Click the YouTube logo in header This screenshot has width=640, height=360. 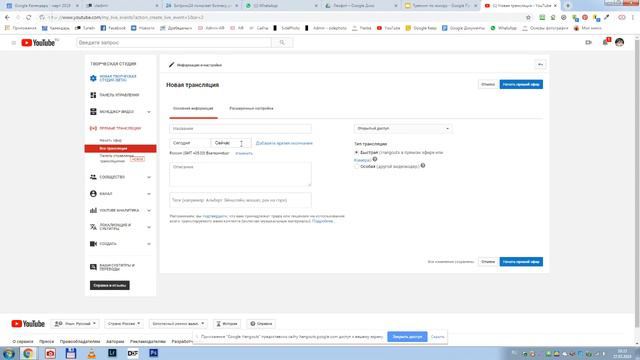click(x=38, y=42)
